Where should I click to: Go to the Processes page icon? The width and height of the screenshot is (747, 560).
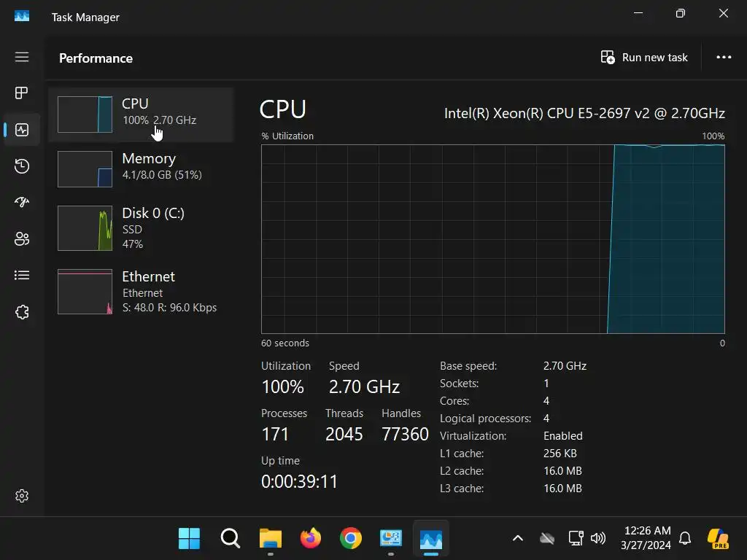(21, 93)
